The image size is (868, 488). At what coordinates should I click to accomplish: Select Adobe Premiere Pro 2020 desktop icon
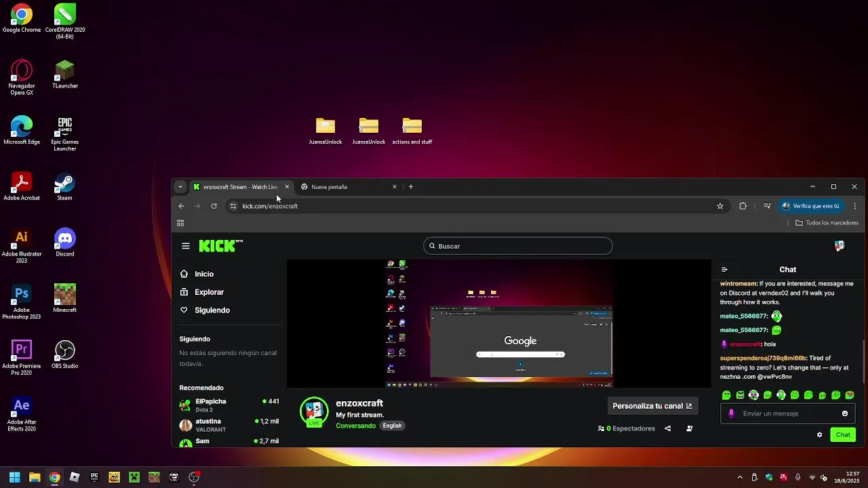pyautogui.click(x=22, y=358)
